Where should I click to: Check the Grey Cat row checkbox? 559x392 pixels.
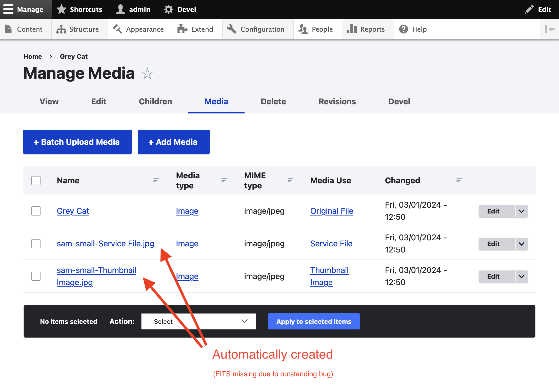coord(36,211)
